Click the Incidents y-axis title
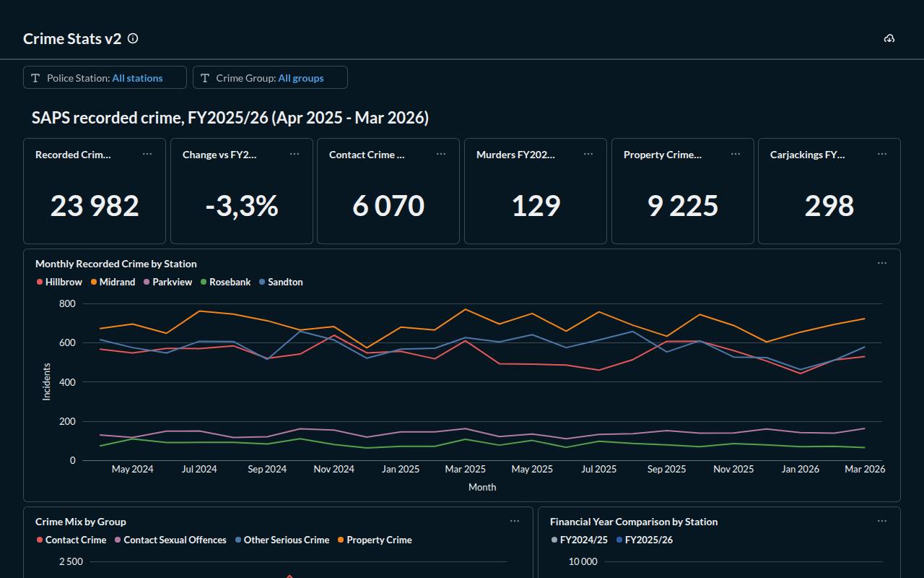 46,381
